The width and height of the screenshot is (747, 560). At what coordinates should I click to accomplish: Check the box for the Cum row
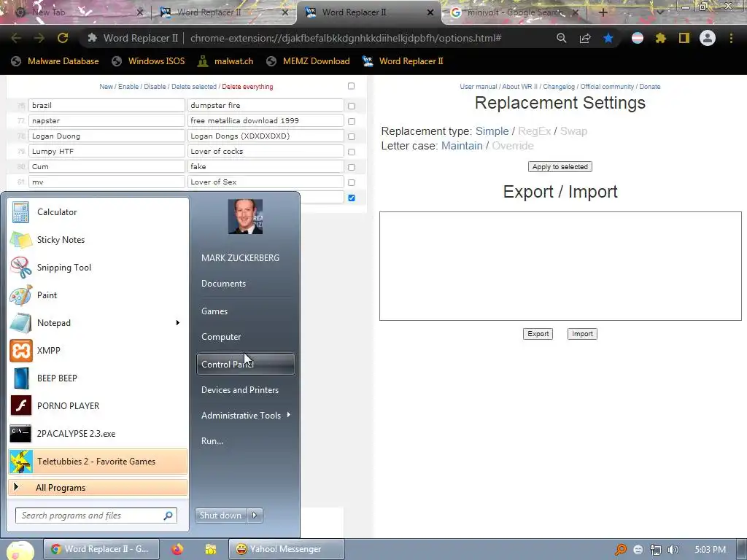[x=351, y=167]
